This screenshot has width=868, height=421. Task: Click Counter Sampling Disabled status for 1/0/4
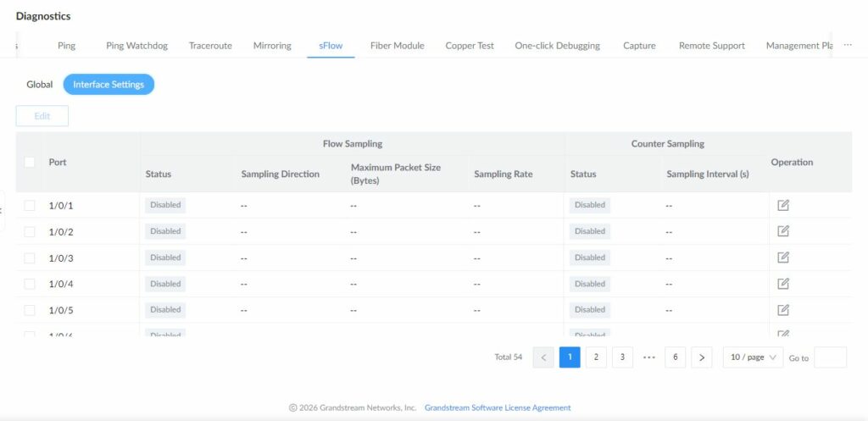(590, 284)
